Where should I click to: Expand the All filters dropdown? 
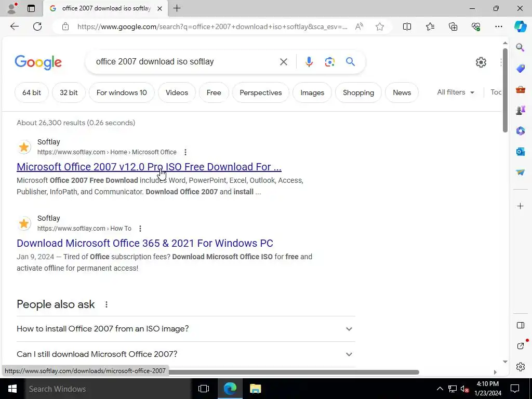click(x=455, y=92)
